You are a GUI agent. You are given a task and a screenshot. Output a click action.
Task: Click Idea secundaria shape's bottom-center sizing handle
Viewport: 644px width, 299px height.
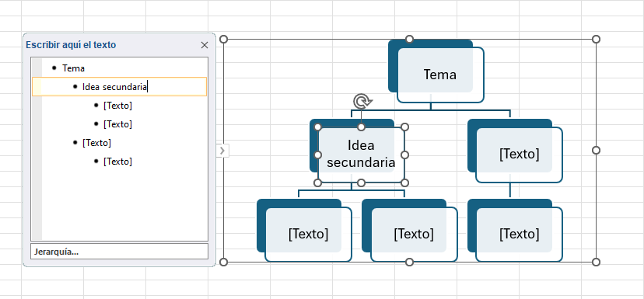361,183
